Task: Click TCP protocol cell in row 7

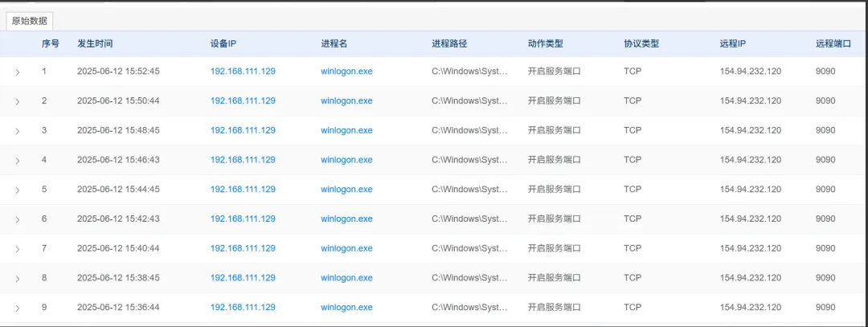Action: tap(633, 248)
